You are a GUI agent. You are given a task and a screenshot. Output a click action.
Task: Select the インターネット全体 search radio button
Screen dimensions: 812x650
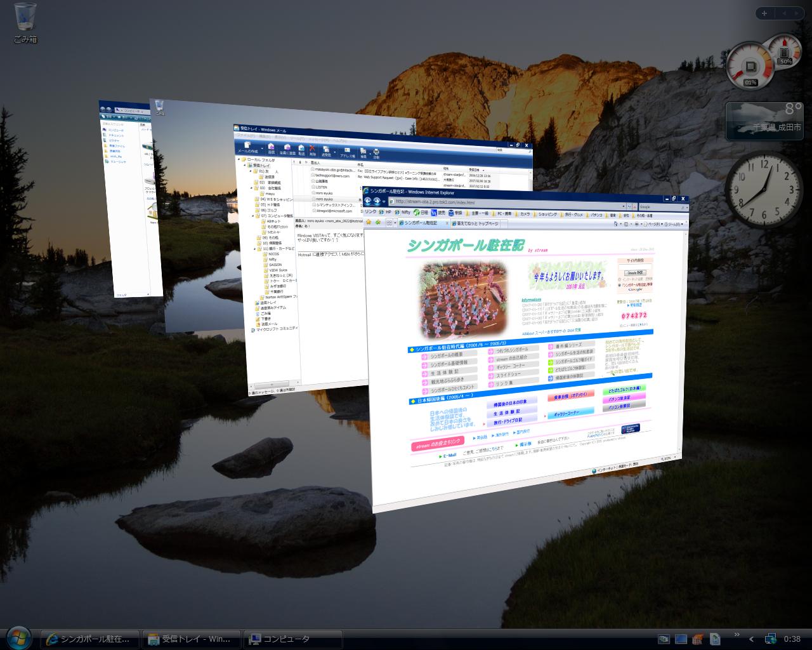[620, 279]
